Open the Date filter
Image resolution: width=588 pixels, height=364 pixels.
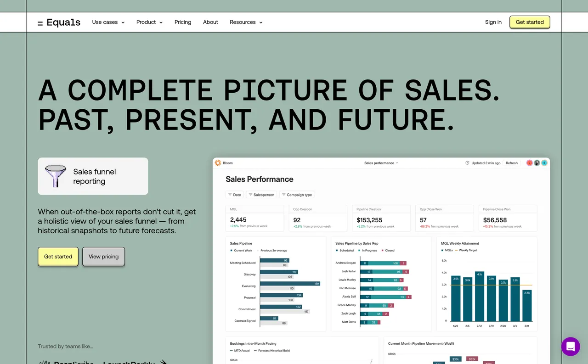[234, 195]
